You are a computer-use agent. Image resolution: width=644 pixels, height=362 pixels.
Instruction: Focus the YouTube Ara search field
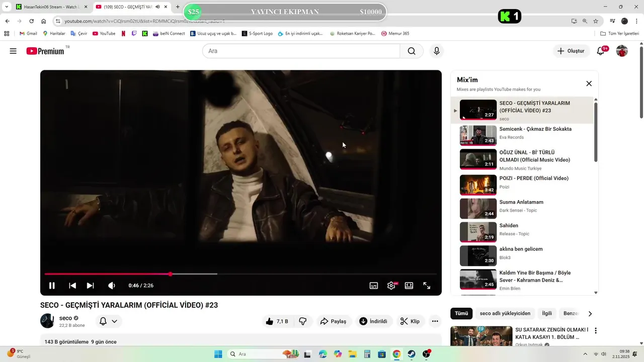point(301,51)
